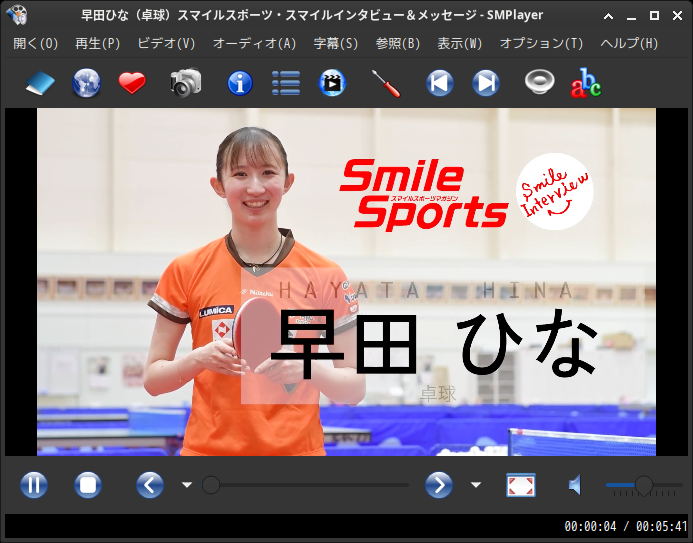Open the playlist list icon
693x543 pixels.
(286, 83)
